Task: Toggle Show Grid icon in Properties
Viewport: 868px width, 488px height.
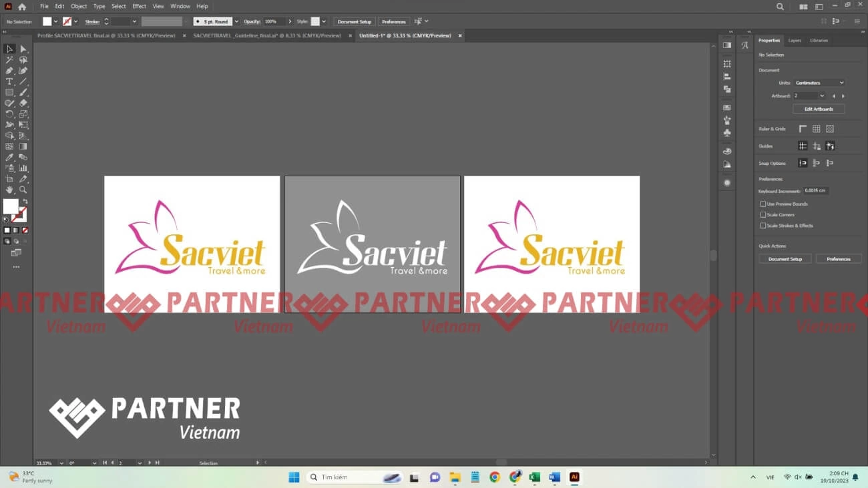Action: [x=816, y=129]
